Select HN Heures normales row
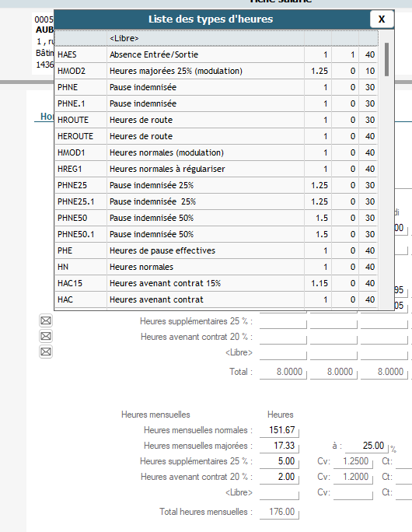The image size is (412, 532). 216,267
